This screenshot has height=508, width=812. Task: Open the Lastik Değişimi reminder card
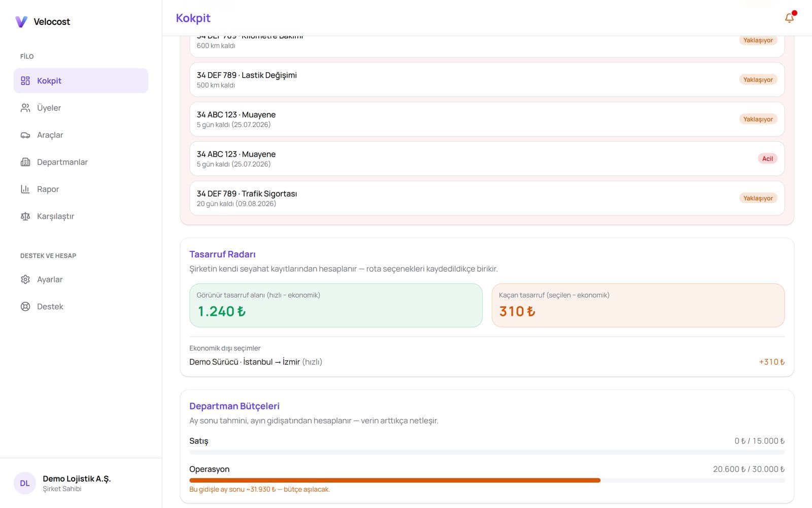point(487,80)
